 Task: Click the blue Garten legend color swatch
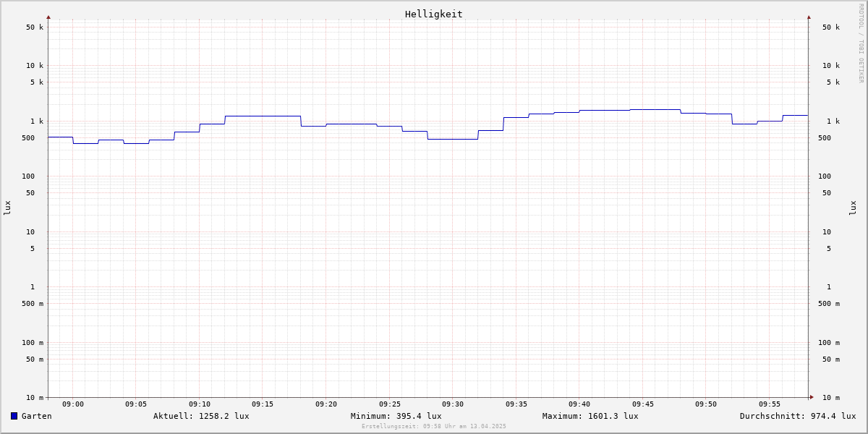14,416
